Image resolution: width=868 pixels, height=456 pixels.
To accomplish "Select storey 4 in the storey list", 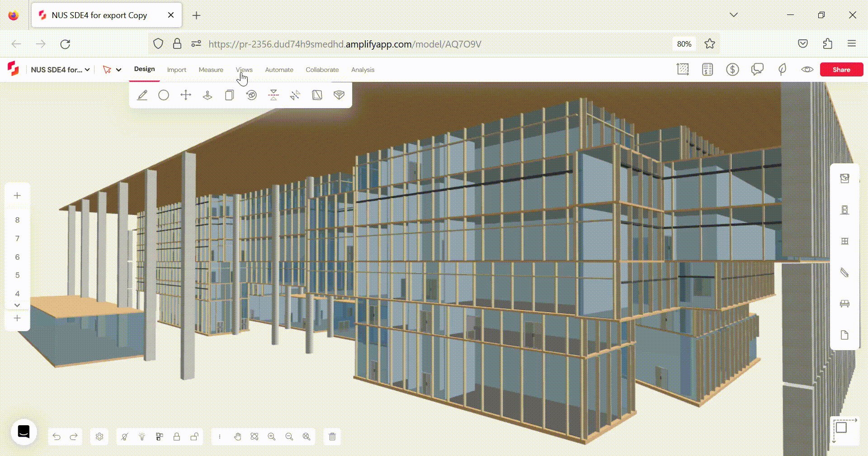I will pyautogui.click(x=17, y=294).
